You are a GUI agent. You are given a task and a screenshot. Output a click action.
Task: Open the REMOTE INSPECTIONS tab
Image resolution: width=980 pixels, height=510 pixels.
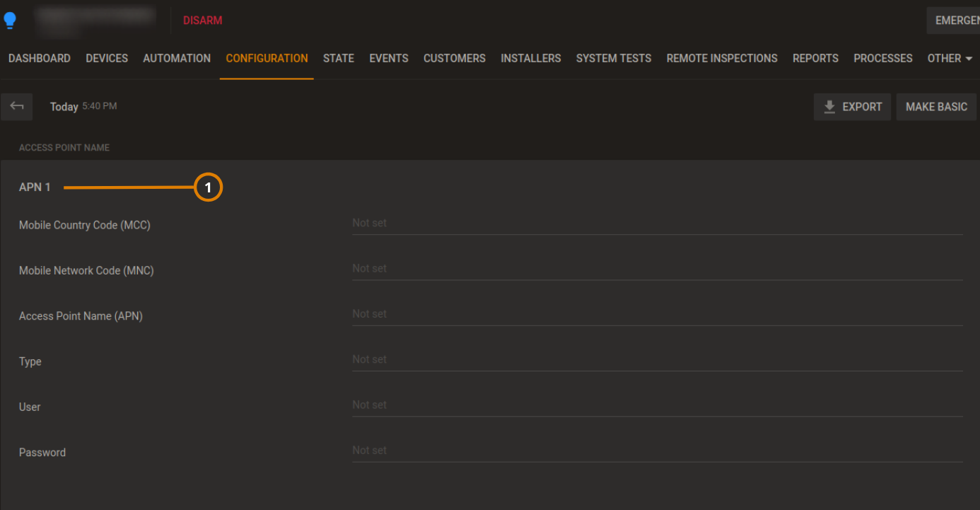(721, 58)
